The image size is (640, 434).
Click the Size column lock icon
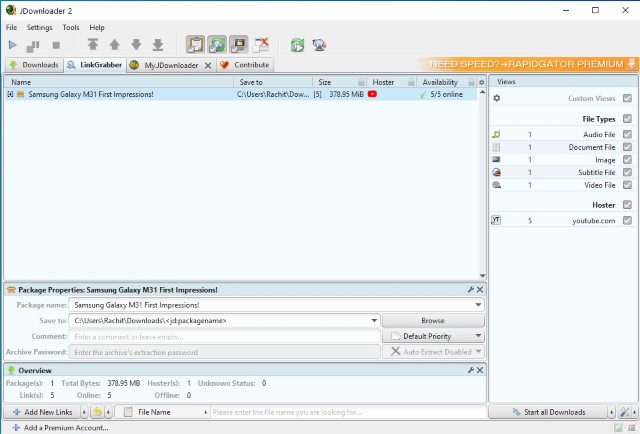click(x=361, y=82)
